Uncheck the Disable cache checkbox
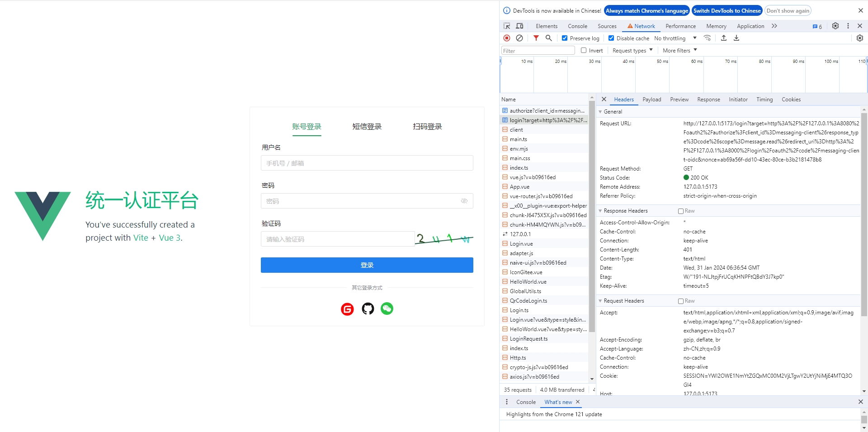 coord(611,38)
